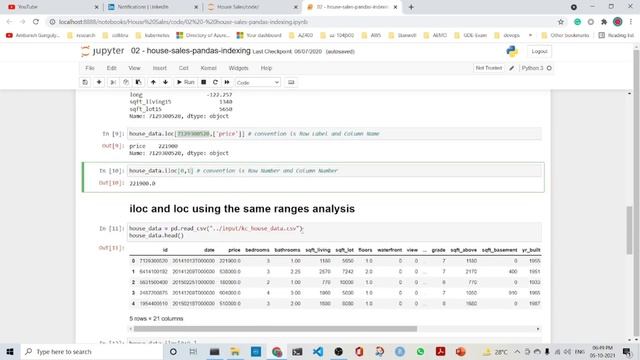The image size is (640, 360).
Task: Open the File menu in Jupyter
Action: point(90,68)
